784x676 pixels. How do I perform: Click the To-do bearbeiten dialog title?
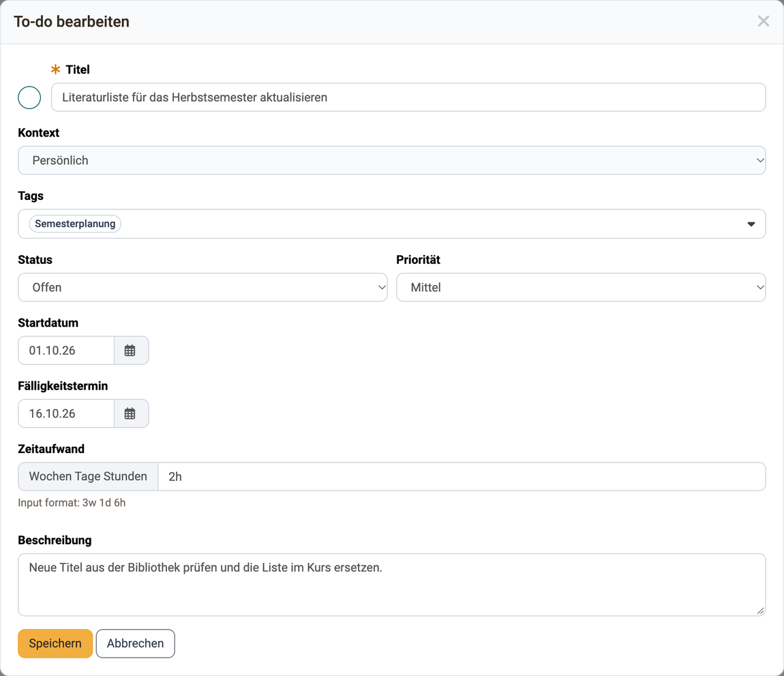(72, 22)
